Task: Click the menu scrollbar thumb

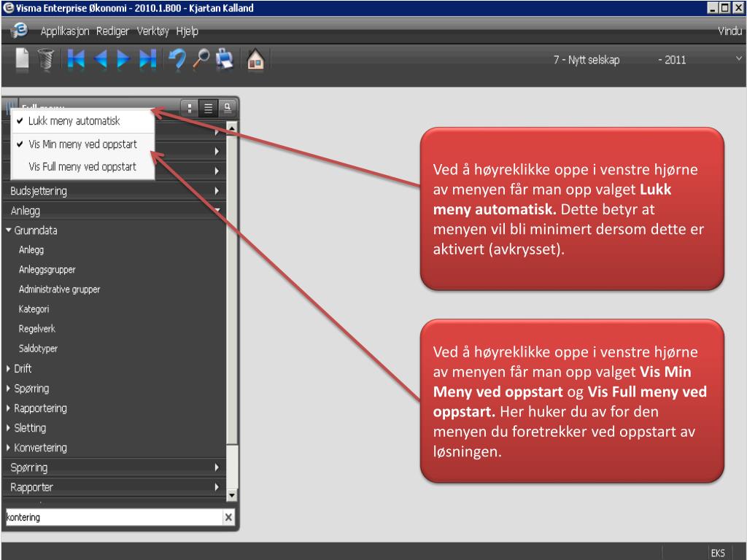Action: pos(231,289)
